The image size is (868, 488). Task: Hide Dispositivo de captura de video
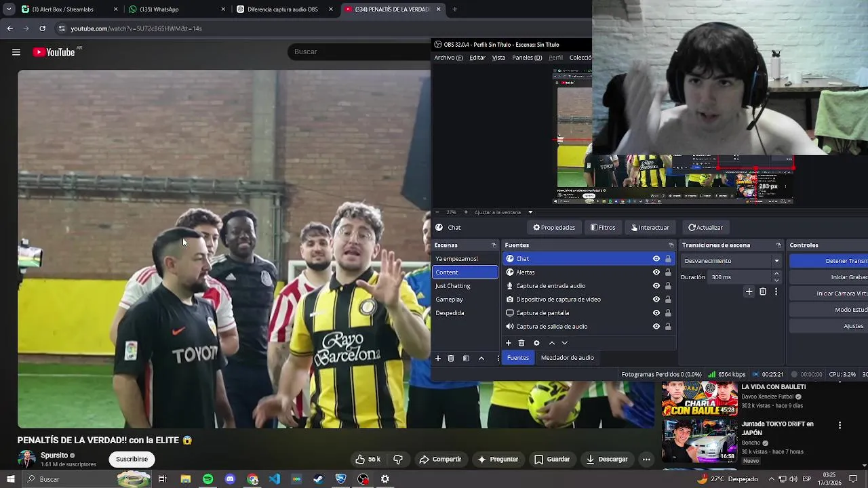[656, 300]
